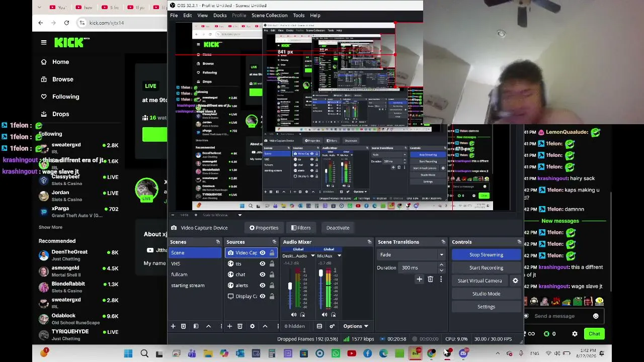Hide the Display Capture source
Image resolution: width=644 pixels, height=362 pixels.
[262, 296]
